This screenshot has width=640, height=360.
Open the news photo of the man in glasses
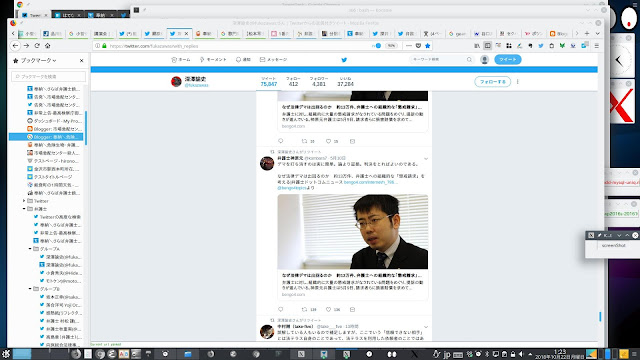(x=353, y=231)
